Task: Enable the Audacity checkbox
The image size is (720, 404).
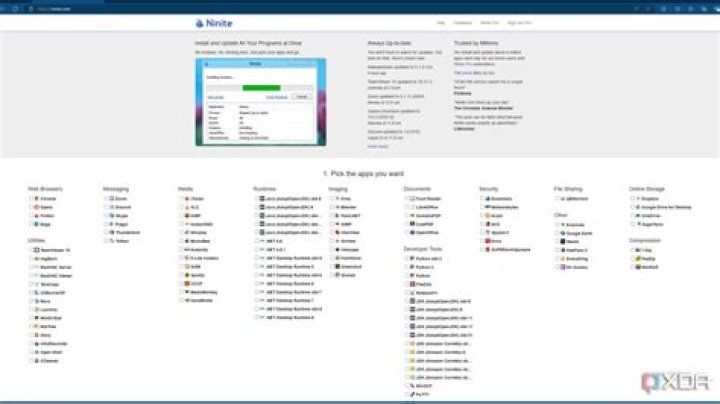Action: coord(181,250)
